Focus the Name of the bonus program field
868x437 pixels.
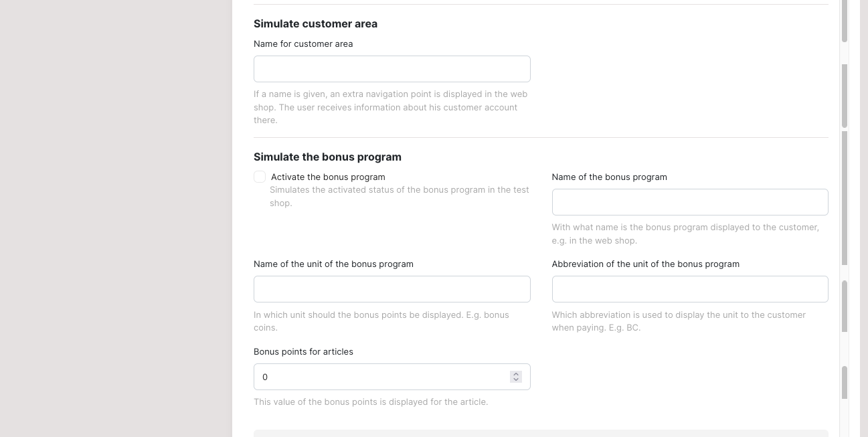tap(690, 202)
